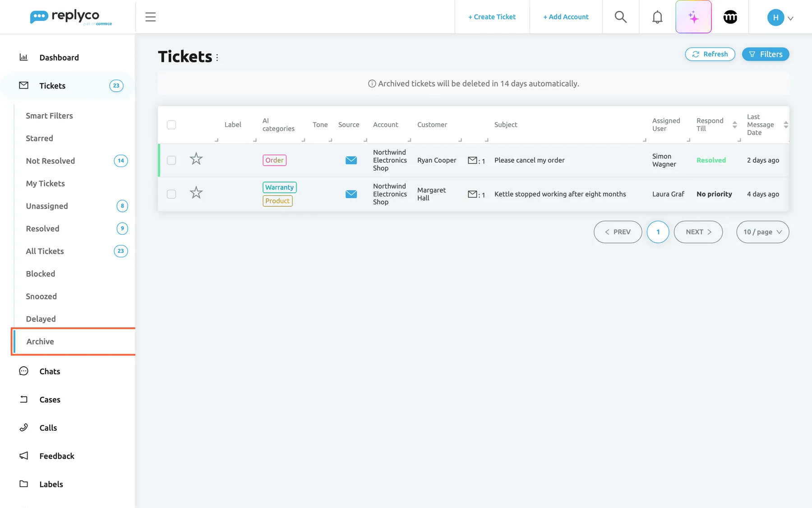Open the user profile avatar H
Viewport: 812px width, 508px height.
point(776,18)
